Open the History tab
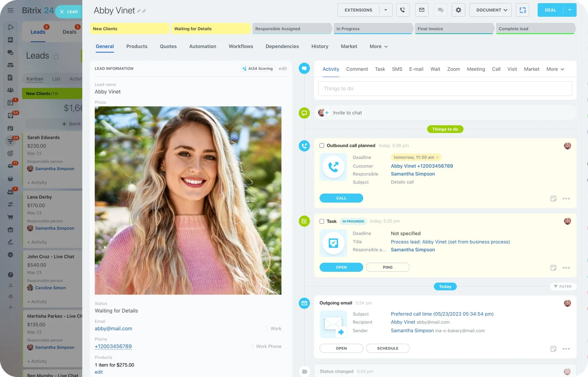This screenshot has width=588, height=377. [320, 46]
